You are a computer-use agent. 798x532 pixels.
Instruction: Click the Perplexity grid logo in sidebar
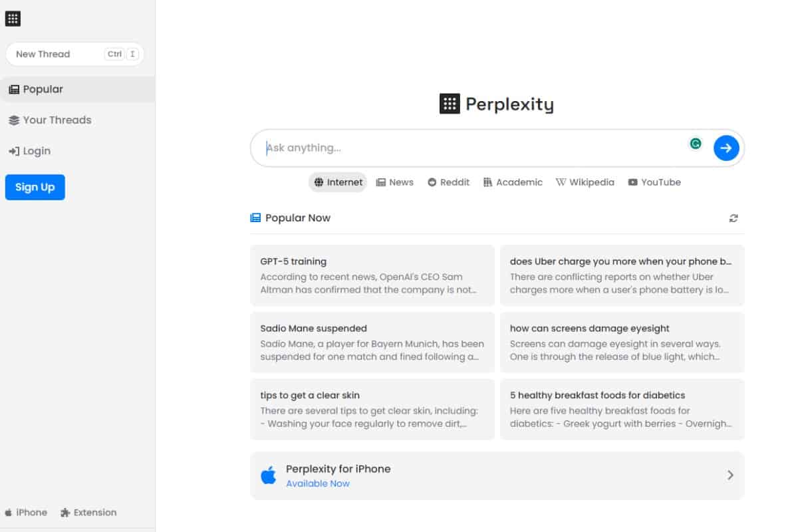13,19
